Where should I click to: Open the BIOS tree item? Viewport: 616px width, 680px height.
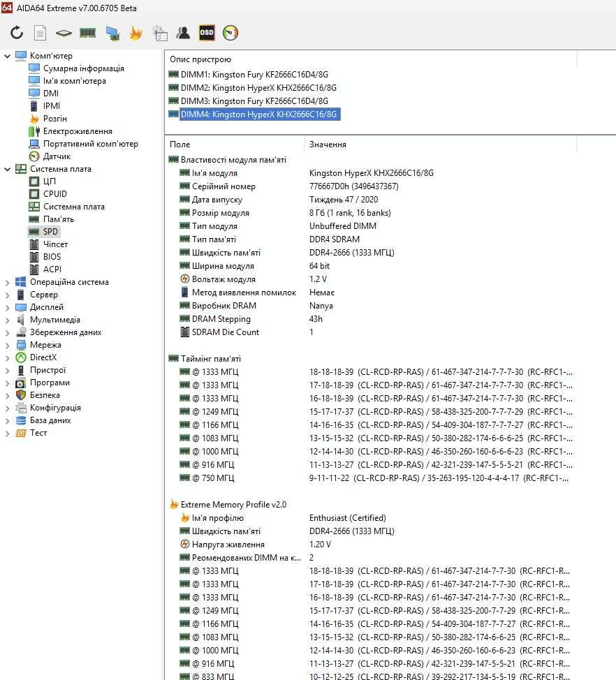tap(52, 257)
